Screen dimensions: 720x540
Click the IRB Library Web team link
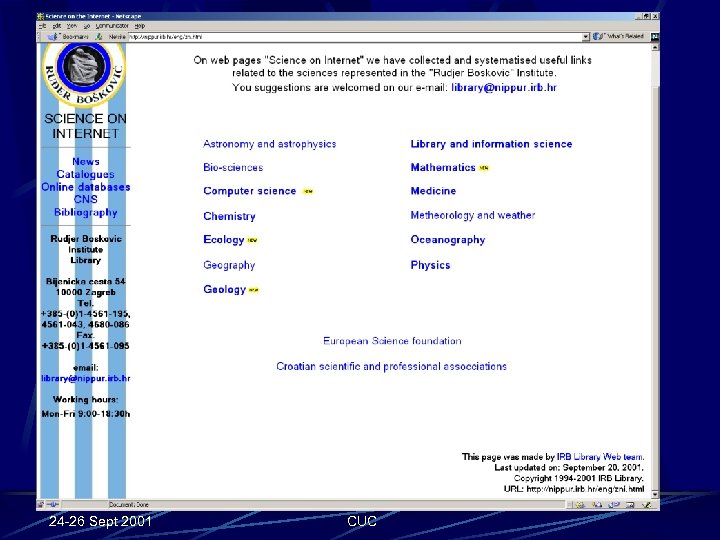(x=600, y=457)
